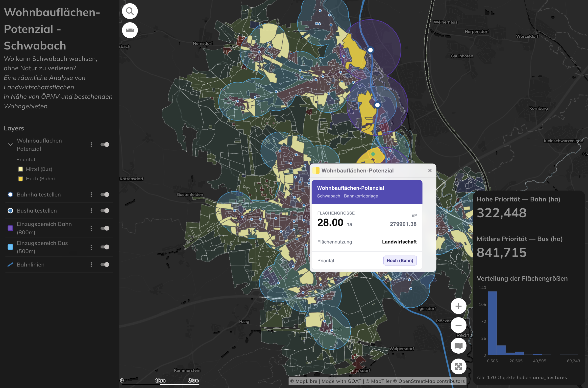The height and width of the screenshot is (388, 588).
Task: Disable the Einzugsbereich Bahn (800m) layer
Action: click(105, 228)
